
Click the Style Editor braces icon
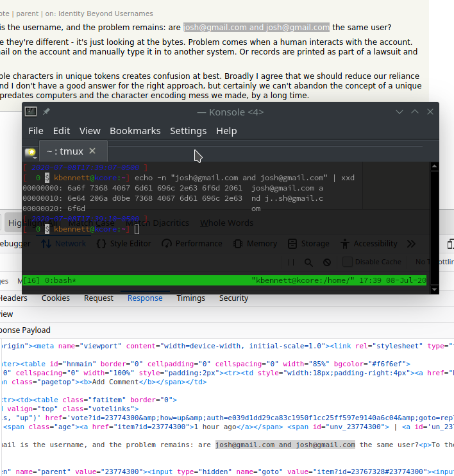(101, 244)
